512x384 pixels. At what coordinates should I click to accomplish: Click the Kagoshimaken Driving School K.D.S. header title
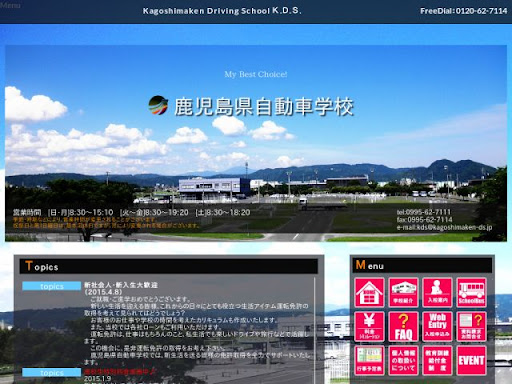point(222,11)
